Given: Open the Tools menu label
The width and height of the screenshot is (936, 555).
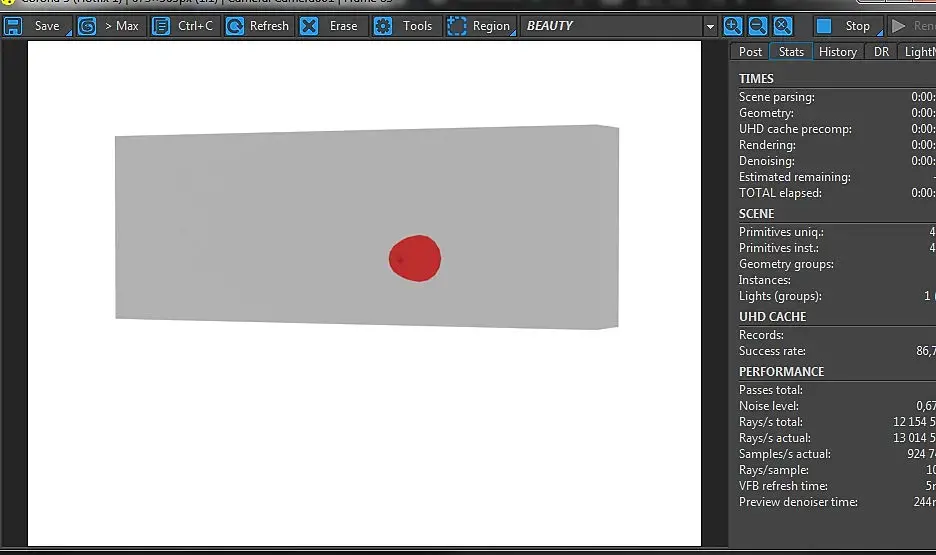Looking at the screenshot, I should point(417,26).
